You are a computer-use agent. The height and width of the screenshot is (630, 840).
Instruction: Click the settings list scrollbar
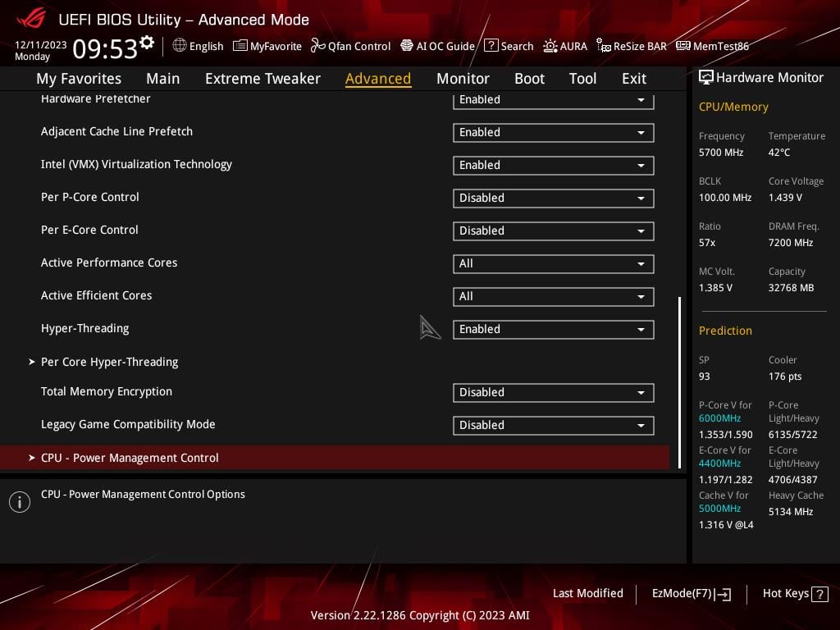(680, 382)
